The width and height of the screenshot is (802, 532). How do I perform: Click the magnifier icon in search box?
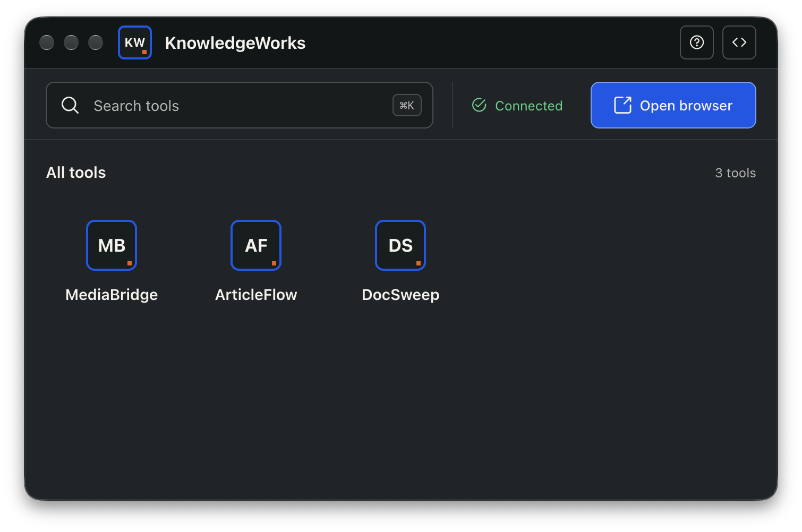pos(70,105)
